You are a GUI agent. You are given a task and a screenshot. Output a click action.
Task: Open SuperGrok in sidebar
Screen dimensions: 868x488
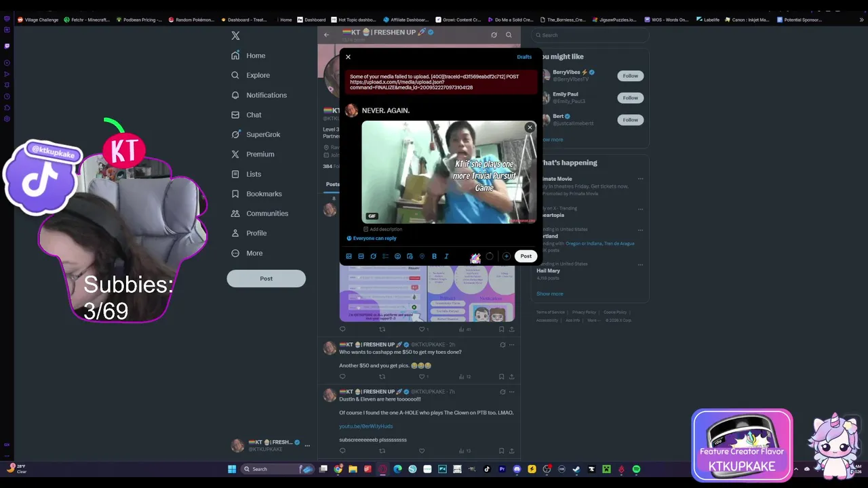256,134
